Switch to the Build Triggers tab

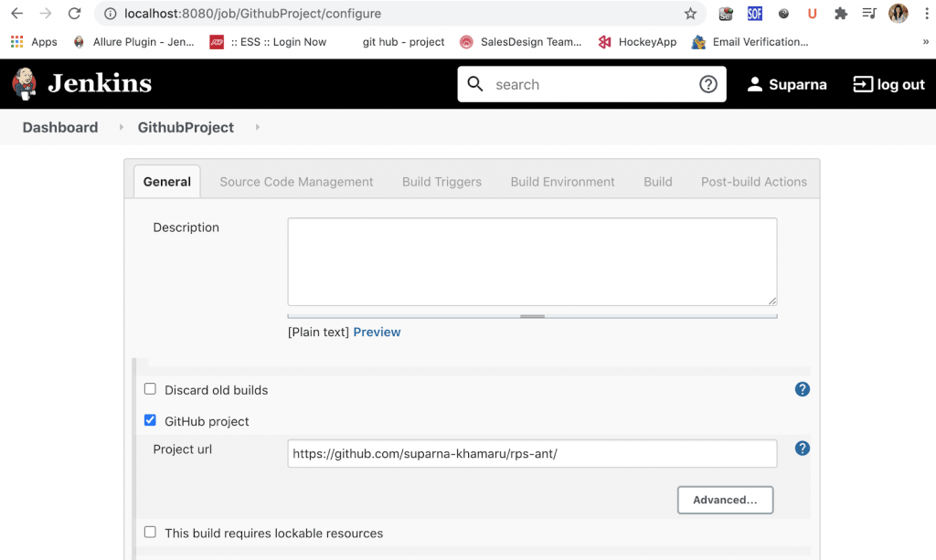441,181
